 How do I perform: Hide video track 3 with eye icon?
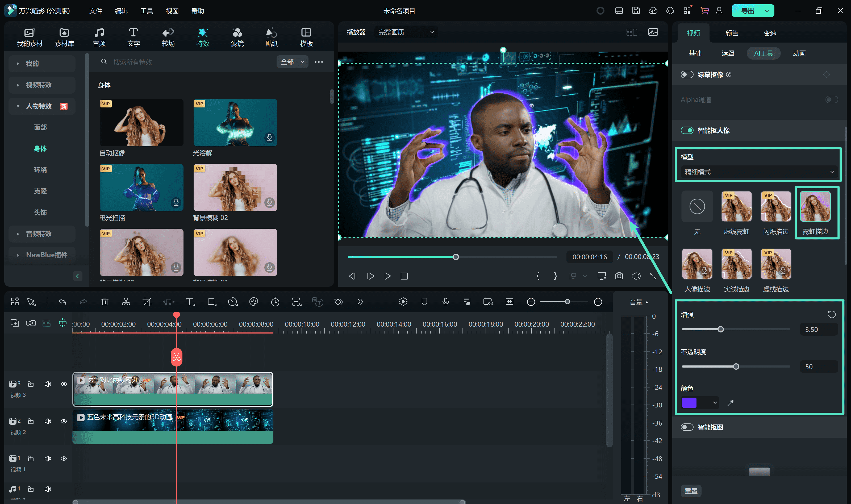pyautogui.click(x=64, y=384)
